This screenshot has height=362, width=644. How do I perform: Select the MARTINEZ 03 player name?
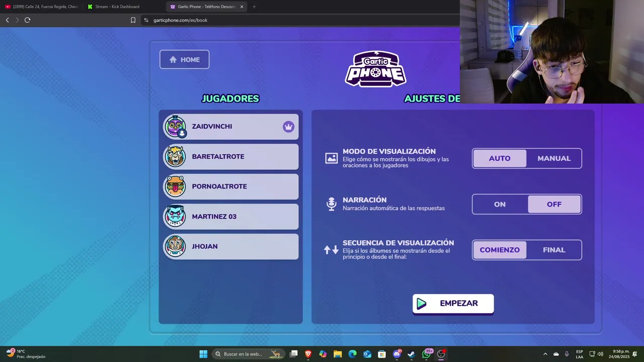[x=214, y=217]
